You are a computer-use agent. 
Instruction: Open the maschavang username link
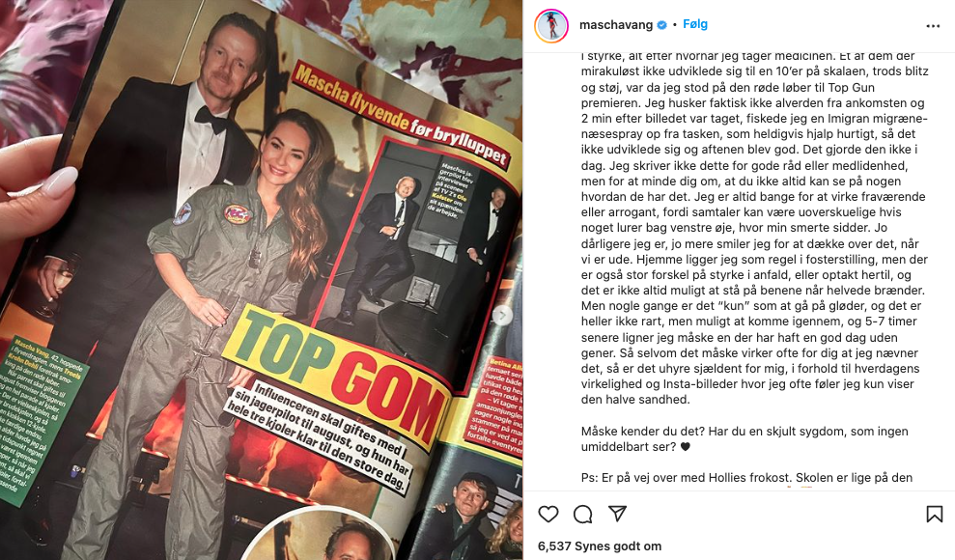click(616, 25)
